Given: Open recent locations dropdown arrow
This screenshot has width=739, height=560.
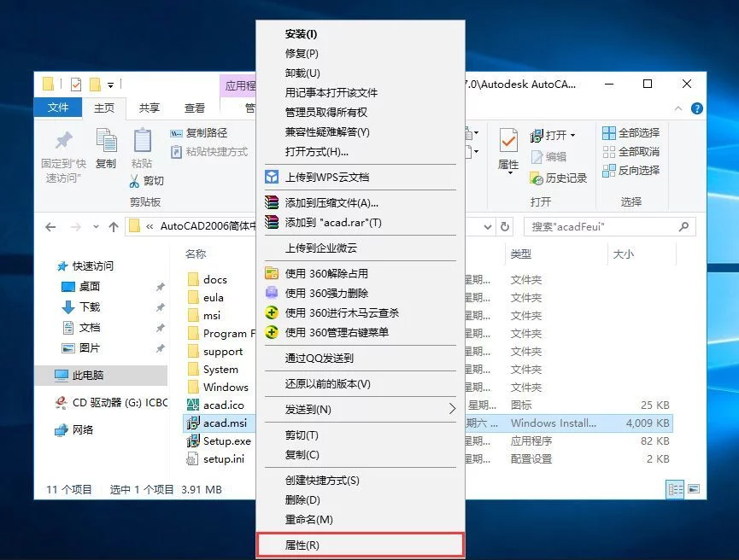Looking at the screenshot, I should point(97,227).
